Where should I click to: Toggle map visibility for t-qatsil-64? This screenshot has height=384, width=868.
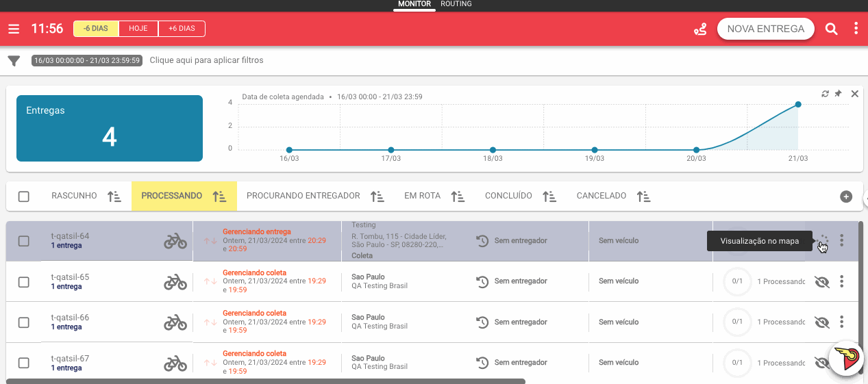point(823,241)
